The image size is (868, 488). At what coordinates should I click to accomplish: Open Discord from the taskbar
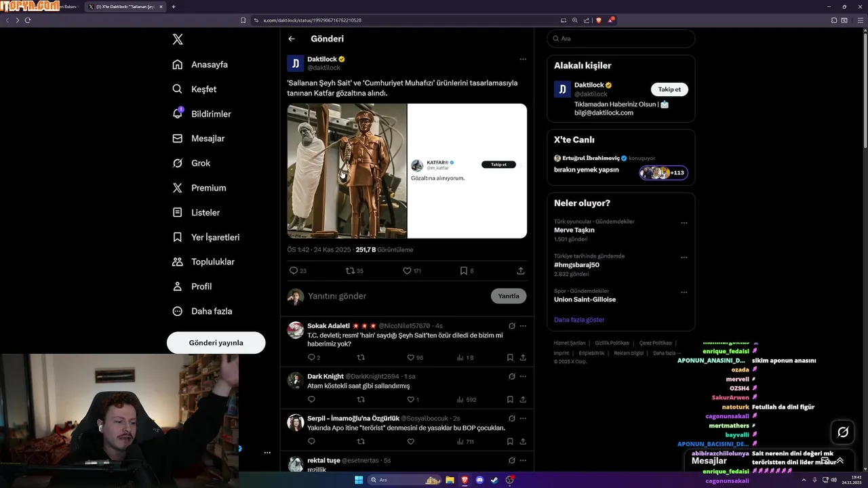pos(479,480)
